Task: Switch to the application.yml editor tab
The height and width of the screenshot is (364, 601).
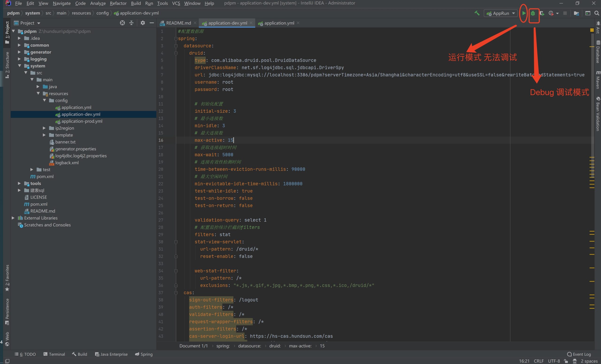Action: (279, 23)
